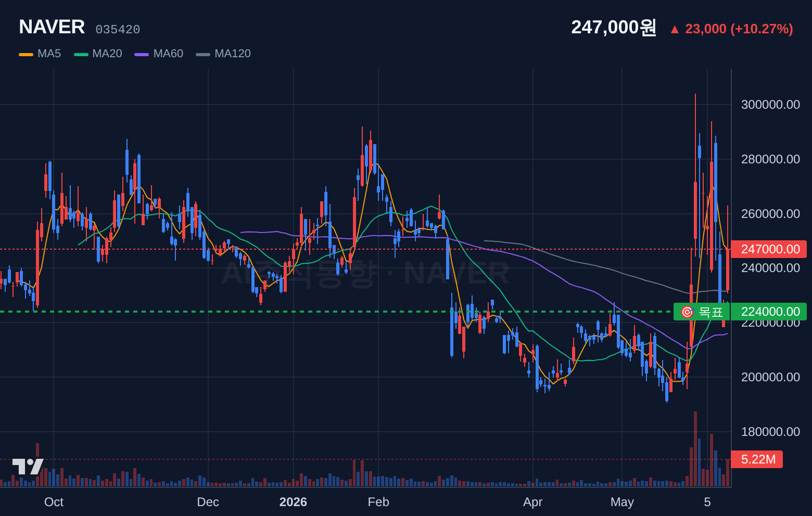Click the 200000.00 price axis label
Image resolution: width=812 pixels, height=516 pixels.
point(770,377)
